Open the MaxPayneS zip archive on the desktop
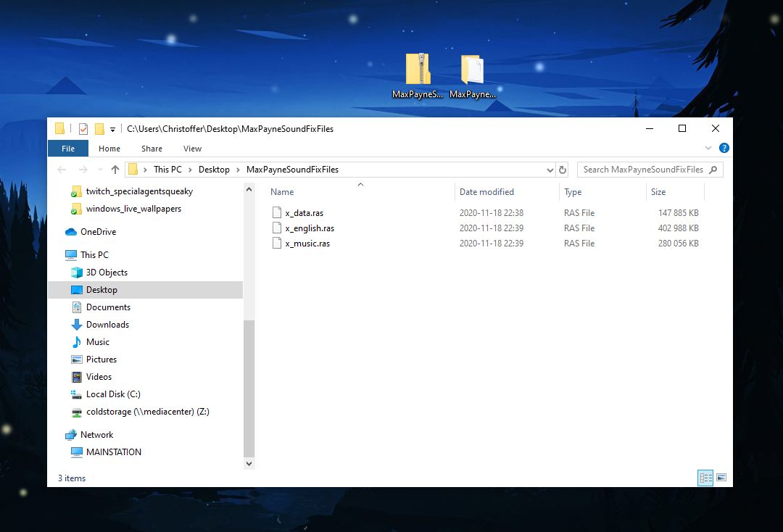The height and width of the screenshot is (532, 783). coord(418,69)
